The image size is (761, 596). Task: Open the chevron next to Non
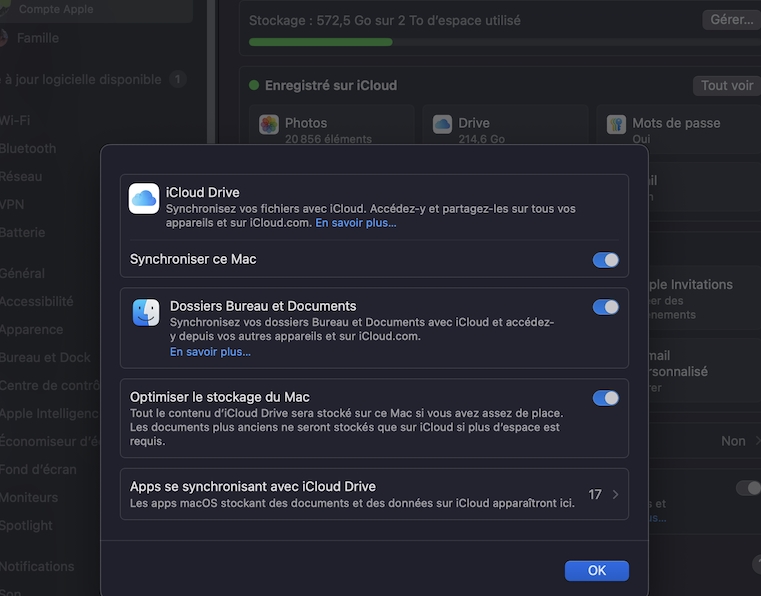[x=757, y=441]
